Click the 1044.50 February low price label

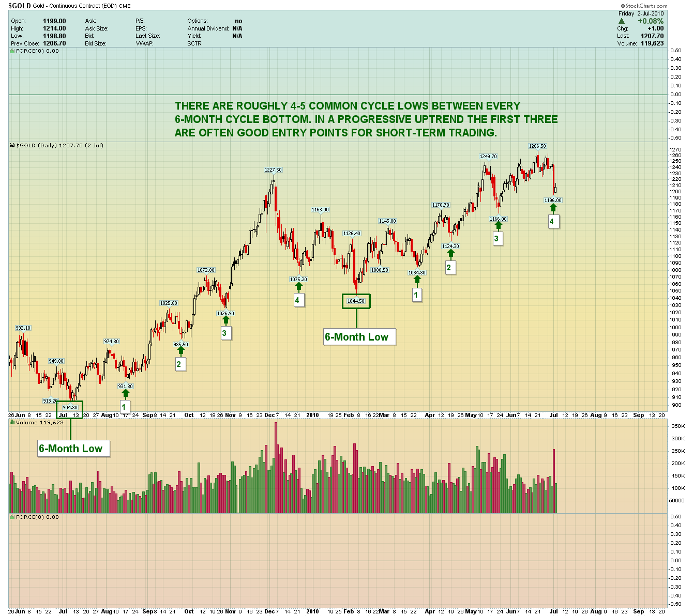coord(356,301)
